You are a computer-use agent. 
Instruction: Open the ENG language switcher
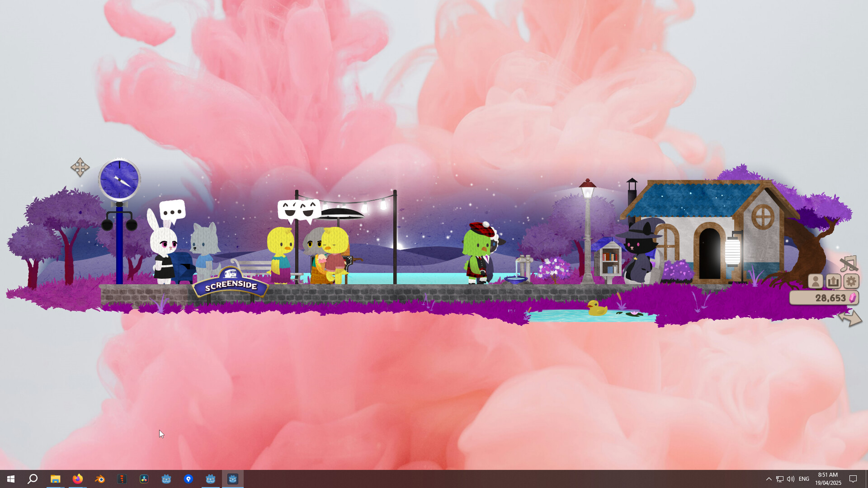click(804, 479)
